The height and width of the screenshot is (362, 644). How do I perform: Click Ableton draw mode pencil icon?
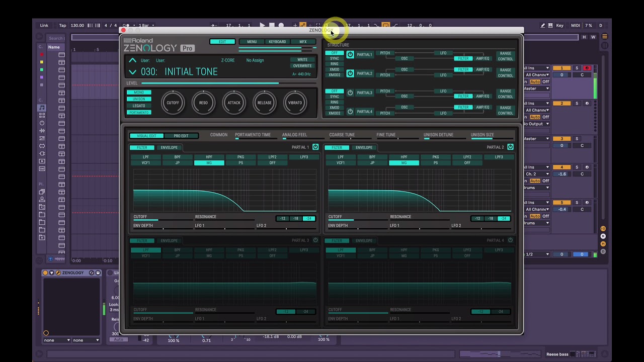542,25
